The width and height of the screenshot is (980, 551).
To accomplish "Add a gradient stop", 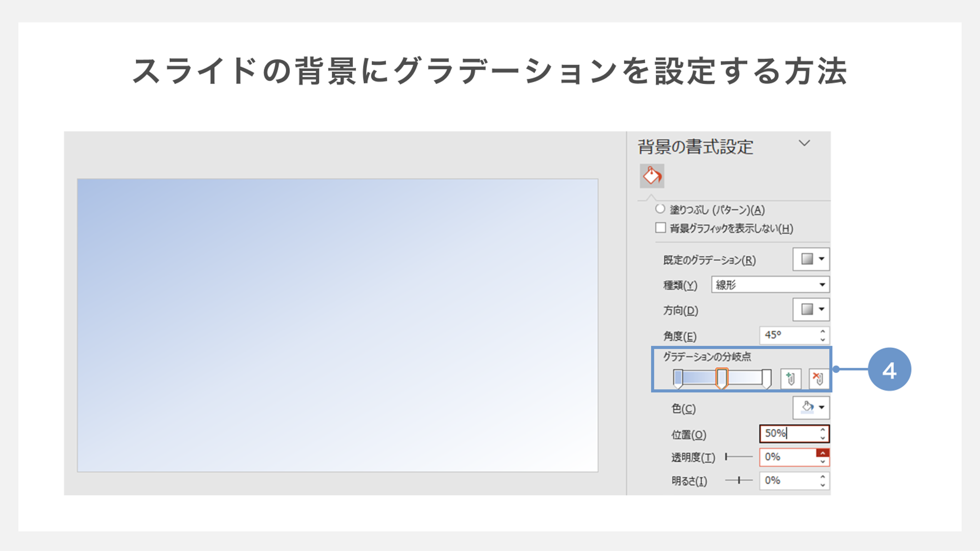I will coord(790,379).
